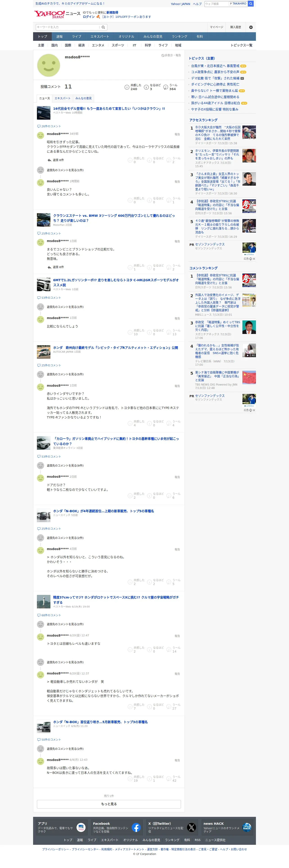
Task: Expand 返信先のコメントを見る(9件) under カローラ article
Action: point(65,466)
